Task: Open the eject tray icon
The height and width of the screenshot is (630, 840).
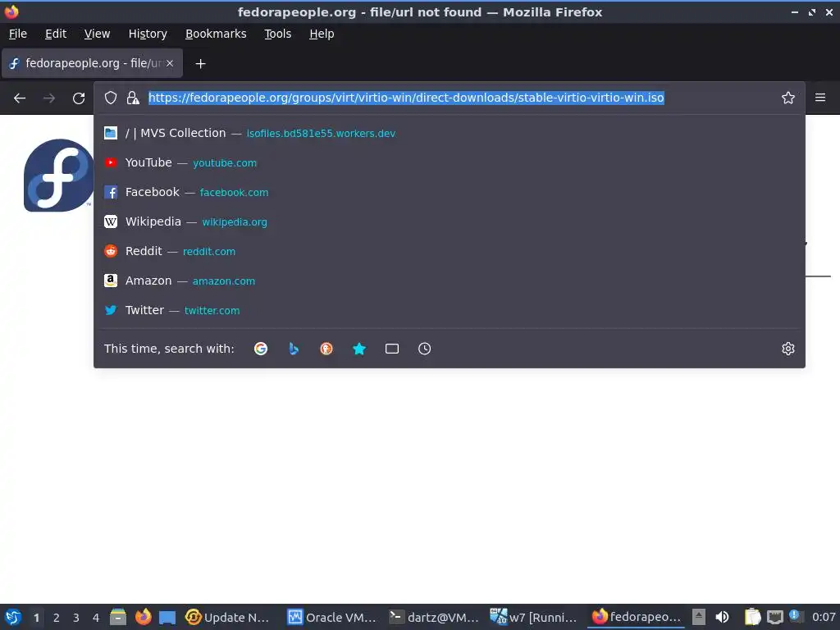Action: pos(699,617)
